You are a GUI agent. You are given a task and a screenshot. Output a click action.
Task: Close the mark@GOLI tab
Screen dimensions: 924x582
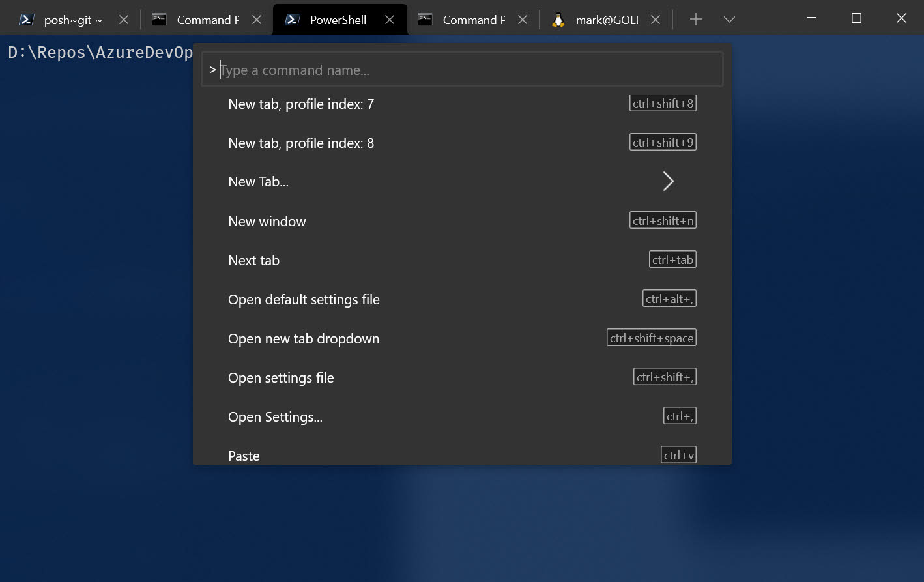pyautogui.click(x=656, y=20)
